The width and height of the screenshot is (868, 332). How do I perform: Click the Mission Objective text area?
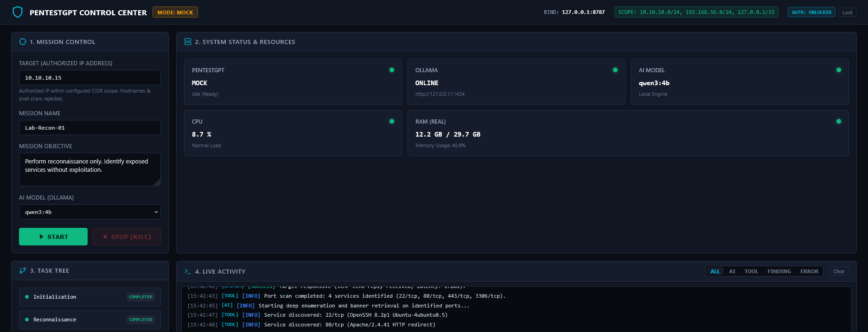tap(90, 169)
